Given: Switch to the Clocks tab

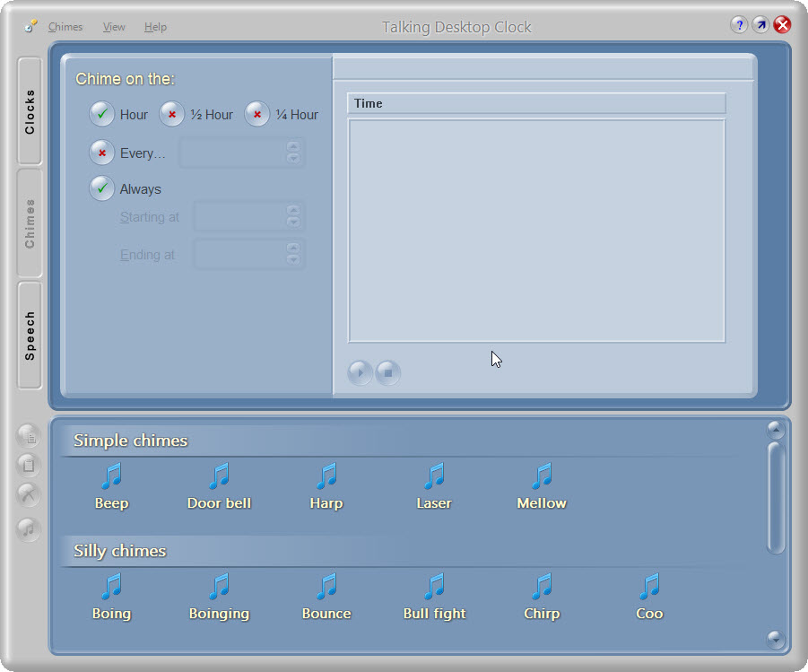Looking at the screenshot, I should point(30,111).
